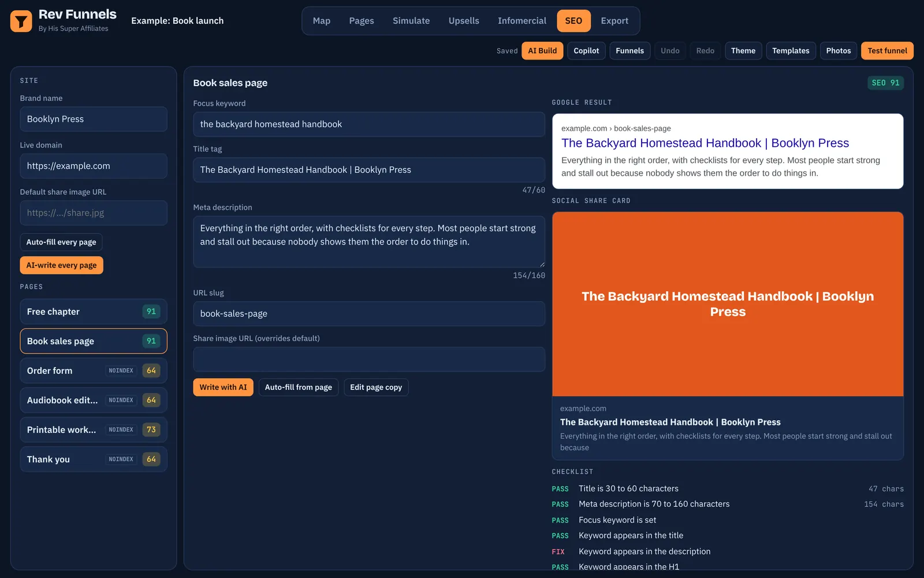
Task: Open the Theme settings
Action: tap(743, 51)
